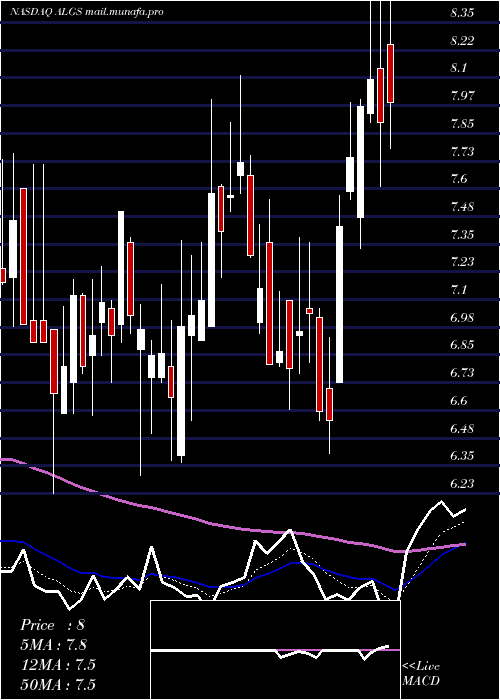Screen dimensions: 500x700
Task: Click the 7.1 price axis label
Action: tap(458, 289)
